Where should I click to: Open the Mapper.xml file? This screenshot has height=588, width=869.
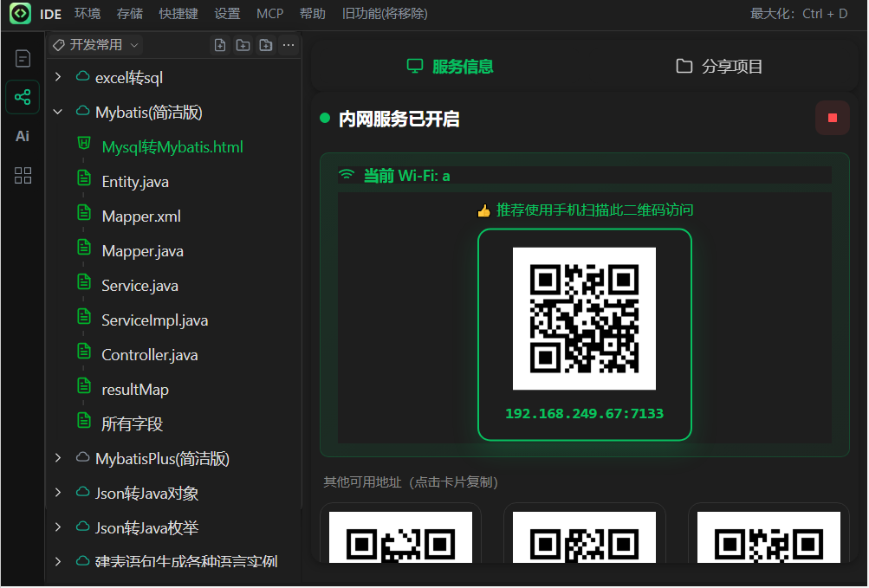141,216
